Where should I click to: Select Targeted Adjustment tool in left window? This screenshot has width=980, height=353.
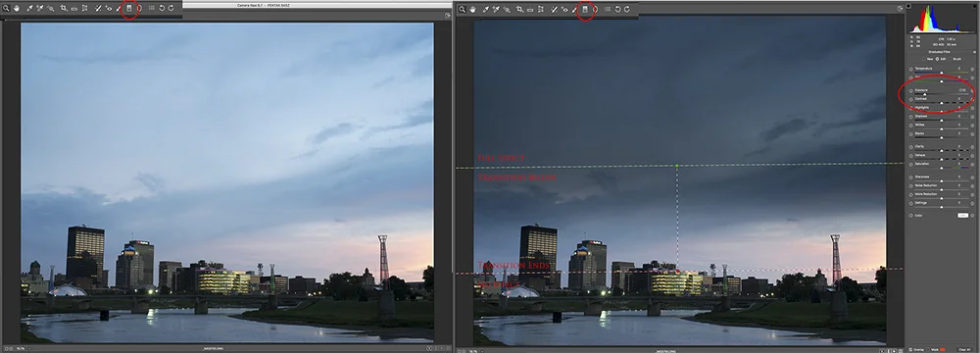point(51,8)
